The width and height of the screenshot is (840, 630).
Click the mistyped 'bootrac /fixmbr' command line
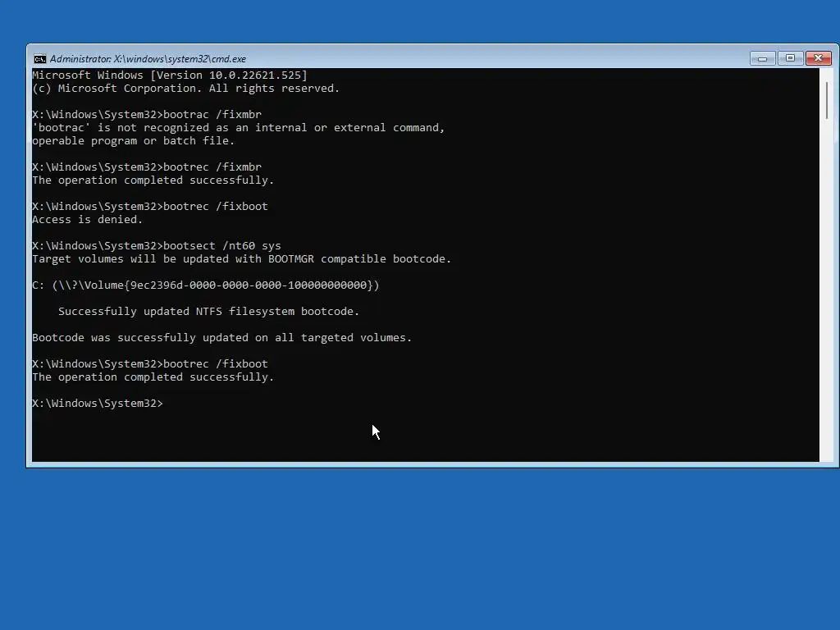coord(147,115)
